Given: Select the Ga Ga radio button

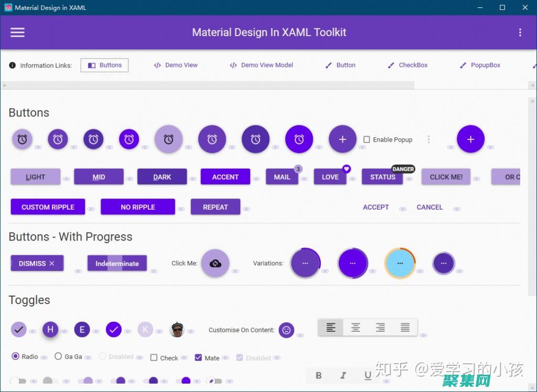Looking at the screenshot, I should pyautogui.click(x=58, y=356).
